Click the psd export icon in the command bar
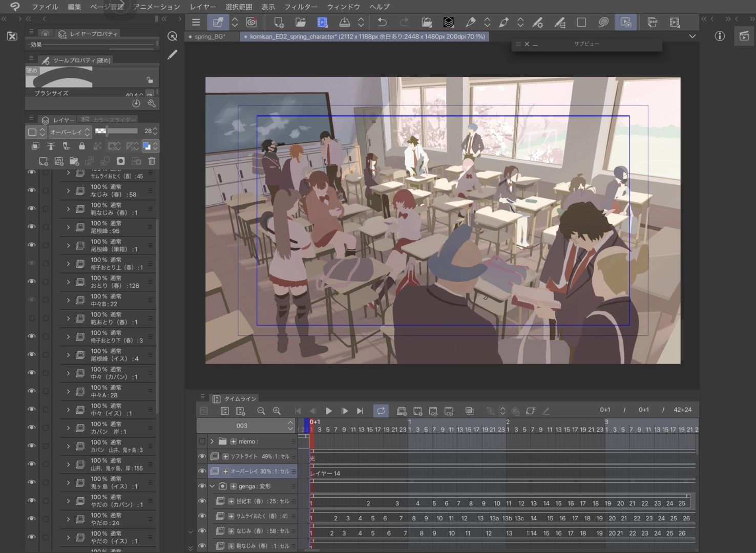Screen dimensions: 756x553 652,22
